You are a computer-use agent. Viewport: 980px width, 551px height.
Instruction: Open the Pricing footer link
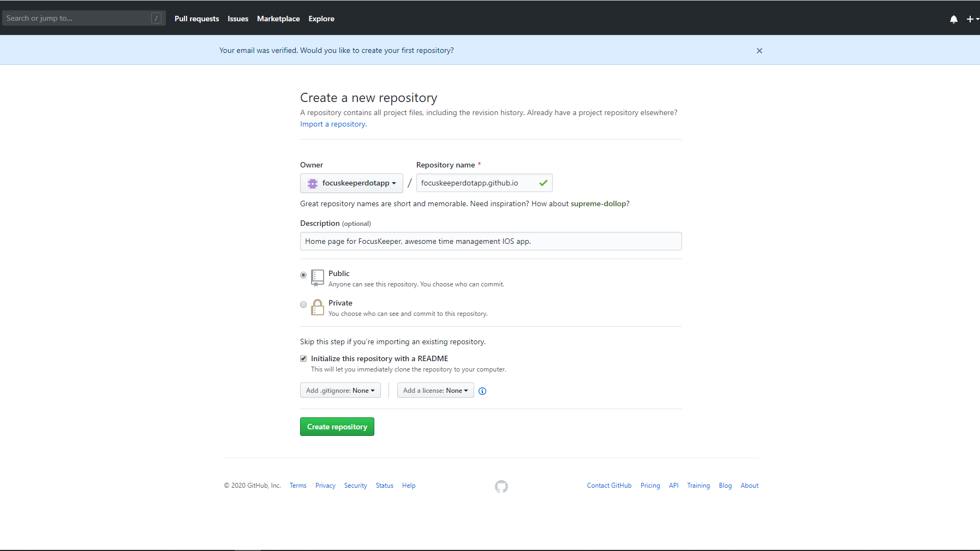(650, 486)
